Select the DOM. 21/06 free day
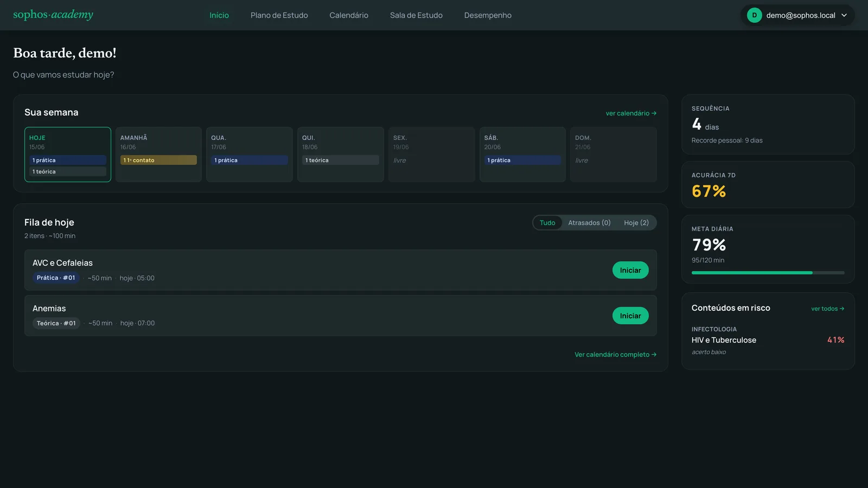Image resolution: width=868 pixels, height=488 pixels. 614,155
